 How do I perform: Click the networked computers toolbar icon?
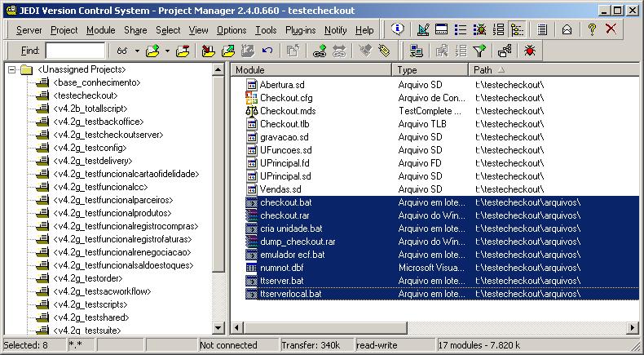point(416,51)
